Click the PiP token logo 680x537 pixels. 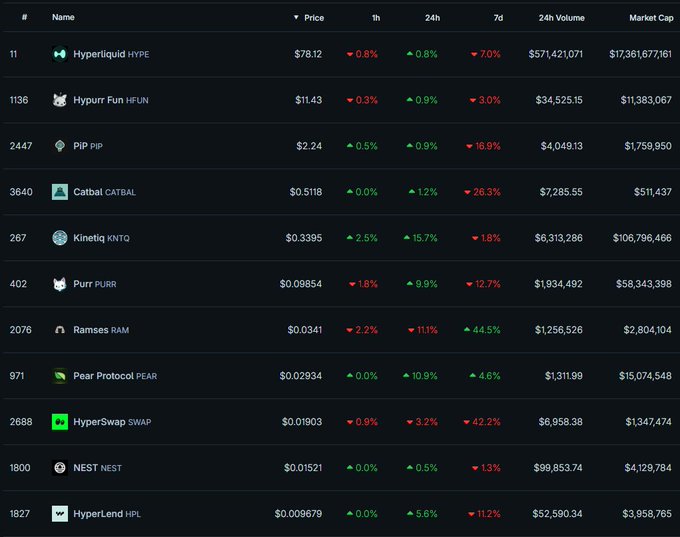[x=60, y=146]
